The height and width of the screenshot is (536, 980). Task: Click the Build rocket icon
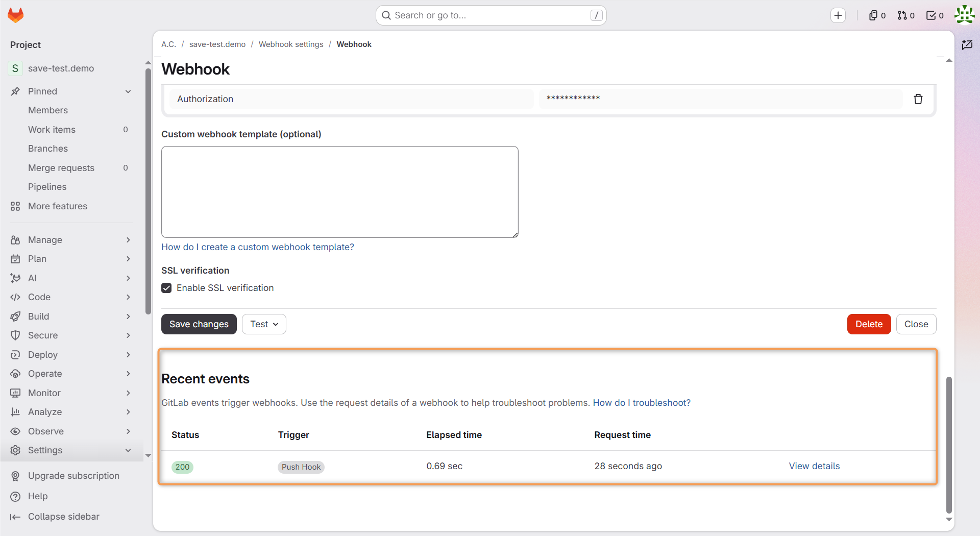click(x=15, y=316)
